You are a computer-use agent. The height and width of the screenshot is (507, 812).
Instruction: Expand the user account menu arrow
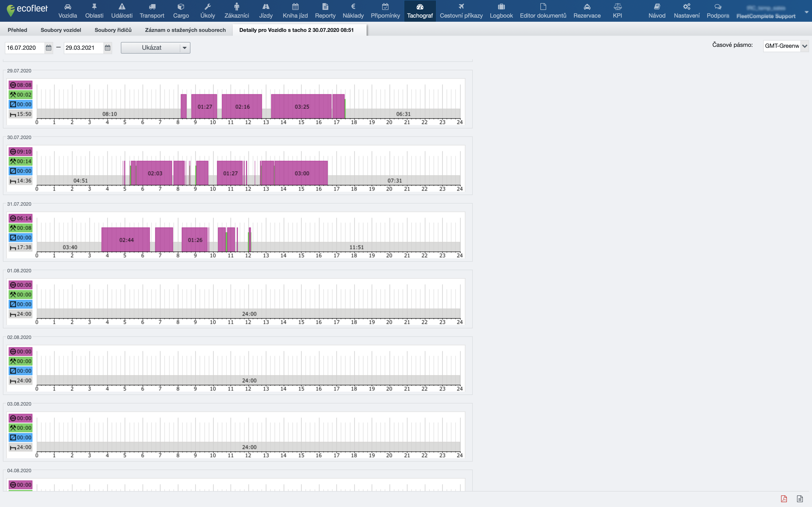pyautogui.click(x=806, y=12)
